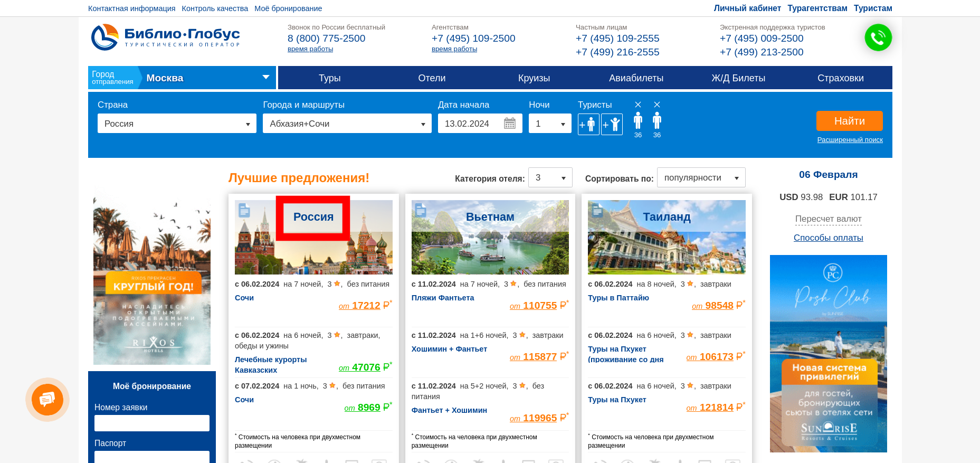Open the Расширенный поиск link
Image resolution: width=980 pixels, height=463 pixels.
coord(850,140)
